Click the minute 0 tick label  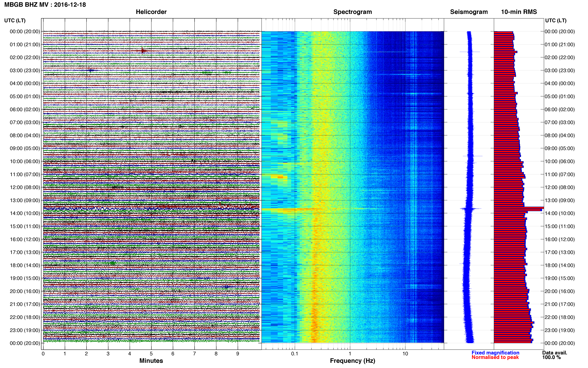43,354
